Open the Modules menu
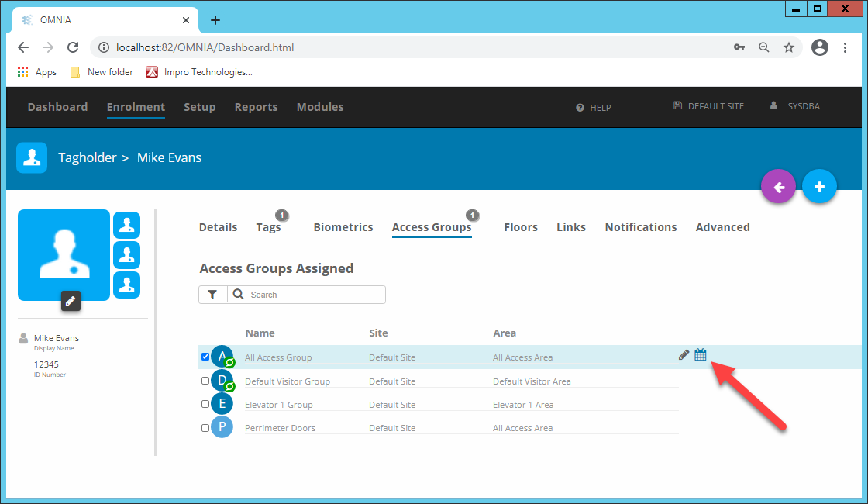This screenshot has height=504, width=868. tap(320, 107)
